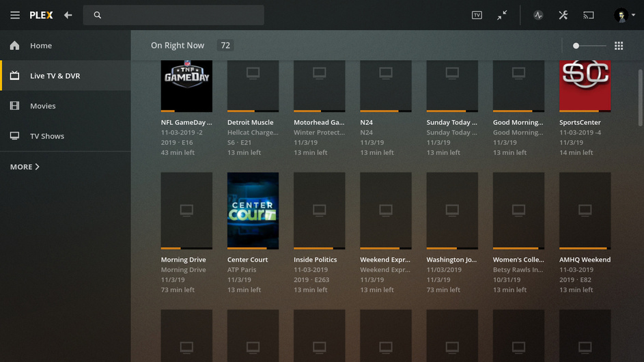The height and width of the screenshot is (362, 644).
Task: Click 14 min left under SportsCenter
Action: (576, 152)
